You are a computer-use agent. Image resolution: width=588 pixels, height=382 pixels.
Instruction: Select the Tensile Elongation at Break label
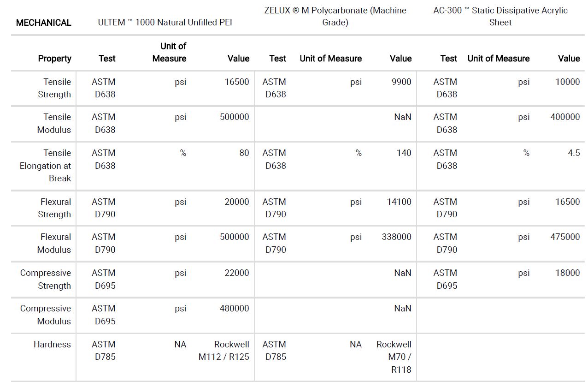(45, 166)
